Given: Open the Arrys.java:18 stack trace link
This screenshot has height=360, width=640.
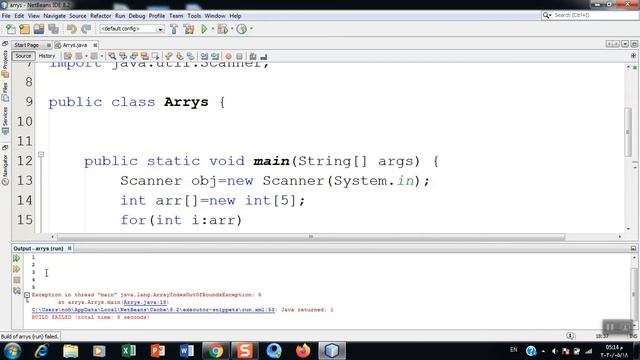Looking at the screenshot, I should pyautogui.click(x=145, y=302).
